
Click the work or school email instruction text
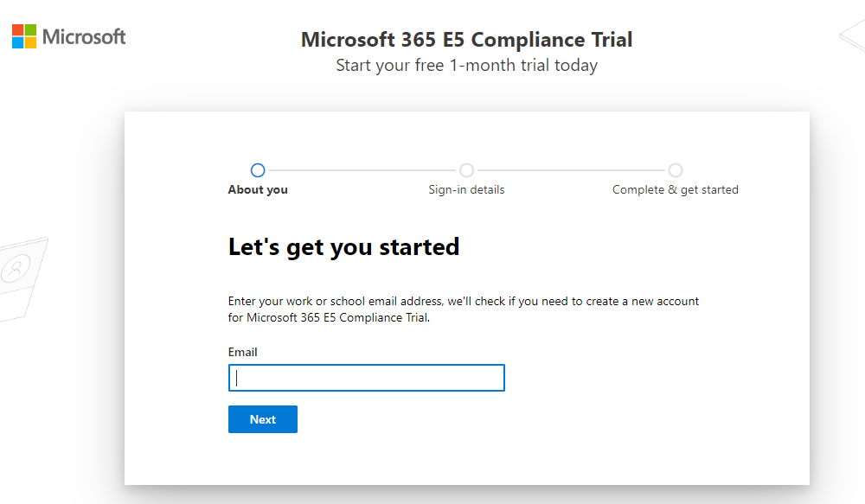pos(464,309)
